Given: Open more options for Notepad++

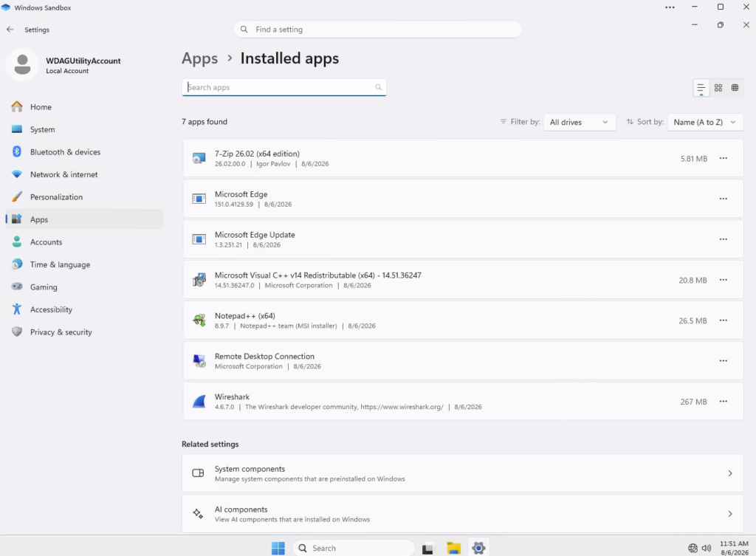Looking at the screenshot, I should tap(724, 320).
